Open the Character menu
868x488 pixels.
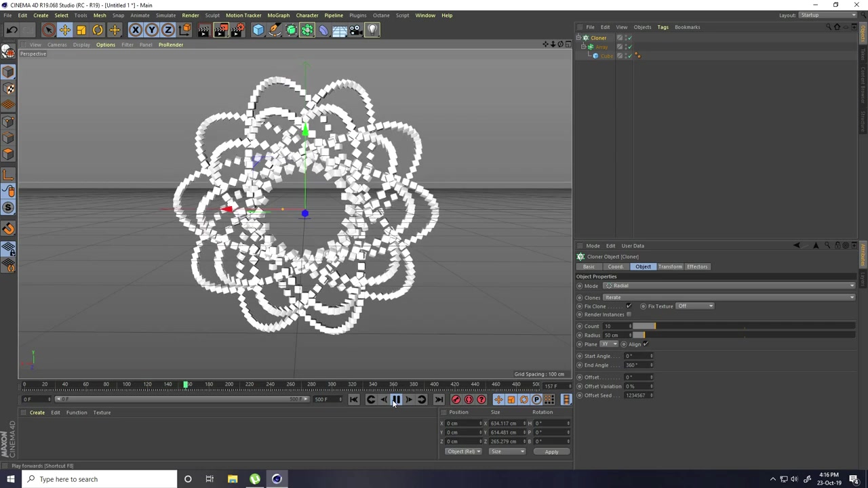[307, 15]
